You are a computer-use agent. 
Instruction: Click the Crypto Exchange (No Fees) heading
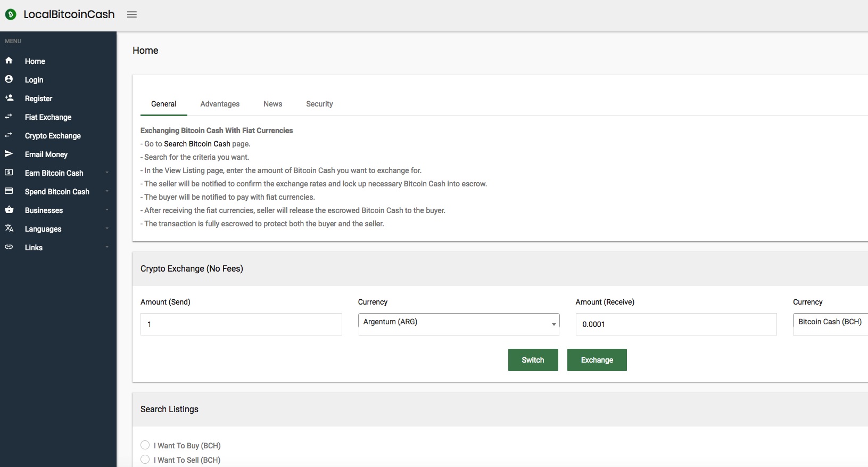[x=192, y=269]
